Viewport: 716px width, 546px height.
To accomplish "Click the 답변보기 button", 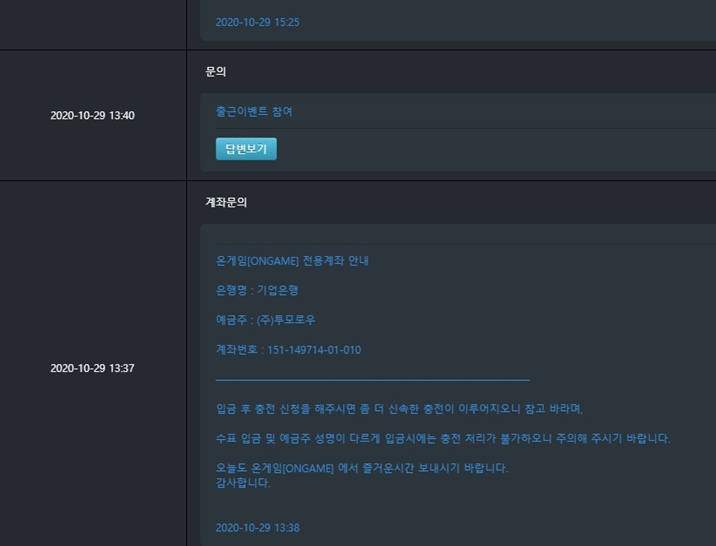I will [x=246, y=149].
